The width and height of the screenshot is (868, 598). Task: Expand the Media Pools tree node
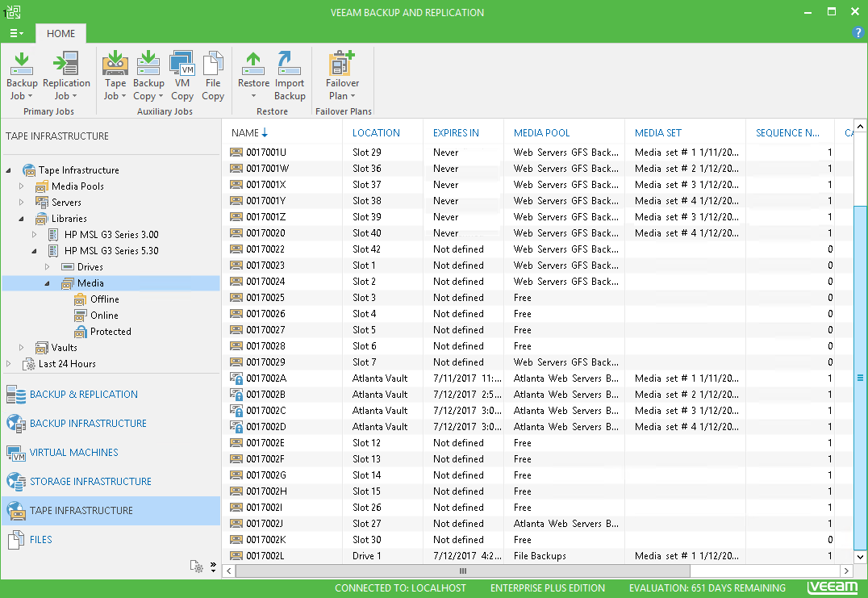22,186
